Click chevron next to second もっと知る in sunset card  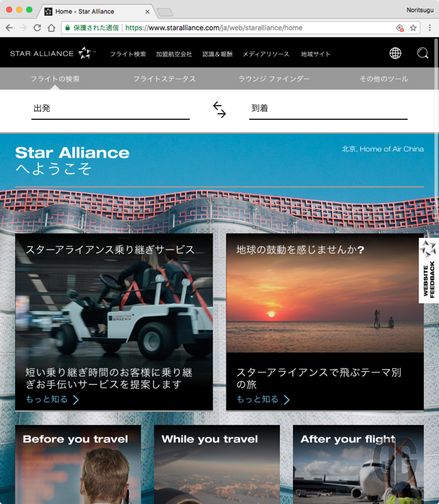pyautogui.click(x=287, y=400)
